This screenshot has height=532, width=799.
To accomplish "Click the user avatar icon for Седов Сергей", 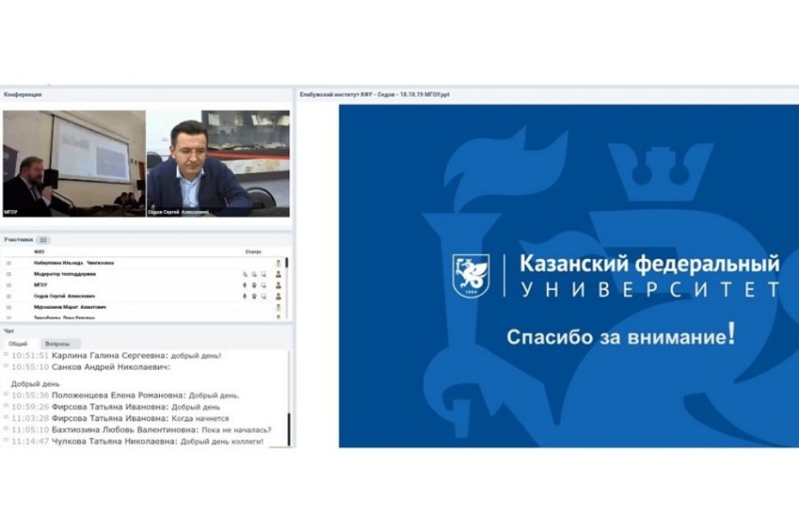I will pyautogui.click(x=278, y=297).
